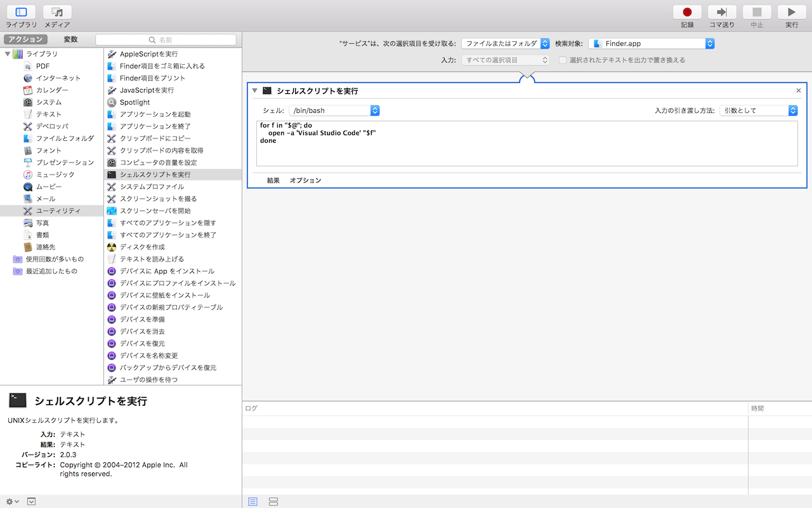
Task: Click the Step (コマ送り) toolbar icon
Action: [x=722, y=12]
